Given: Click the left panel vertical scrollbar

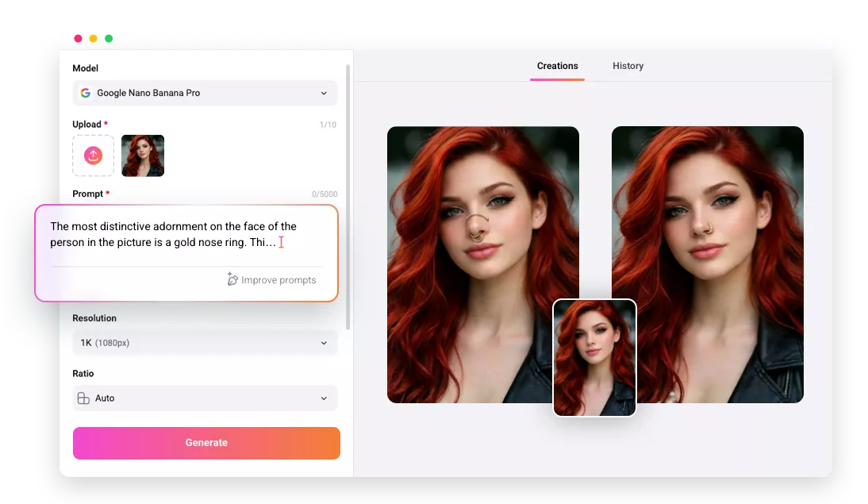Looking at the screenshot, I should coord(348,198).
